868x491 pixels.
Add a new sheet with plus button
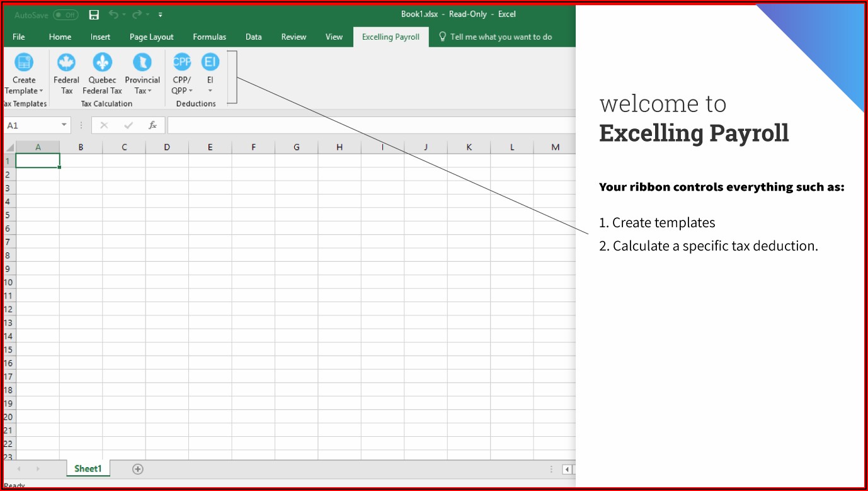click(137, 469)
